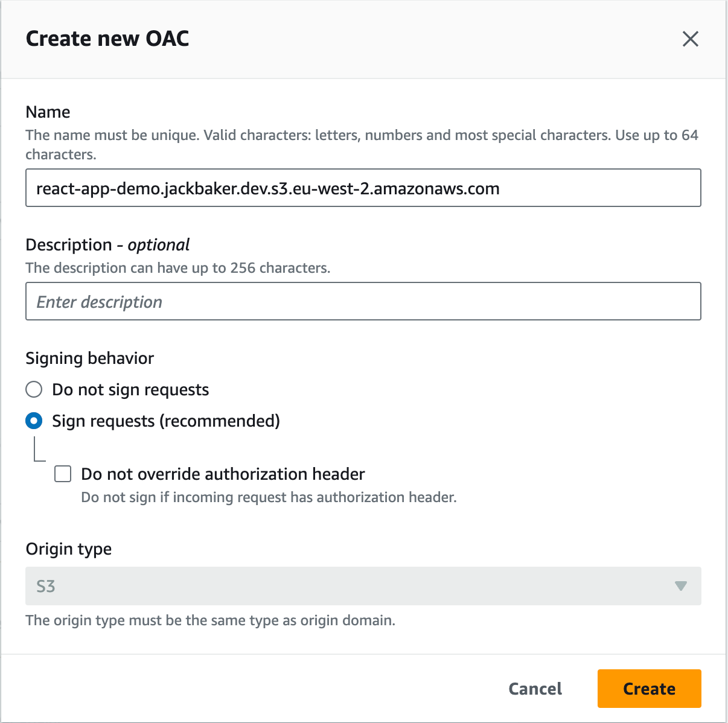The image size is (728, 723).
Task: Click the Name field label
Action: tap(48, 112)
